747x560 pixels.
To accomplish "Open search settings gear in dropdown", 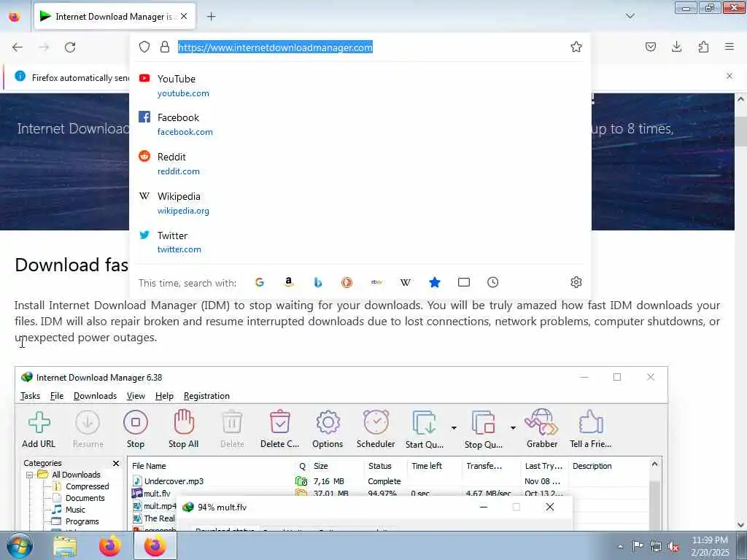I will 576,282.
